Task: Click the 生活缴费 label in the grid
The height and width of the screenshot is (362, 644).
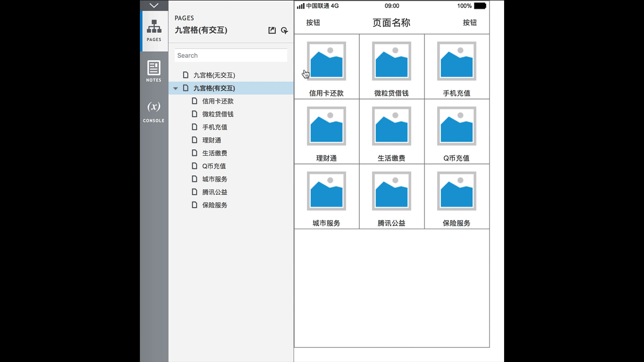Action: click(391, 158)
